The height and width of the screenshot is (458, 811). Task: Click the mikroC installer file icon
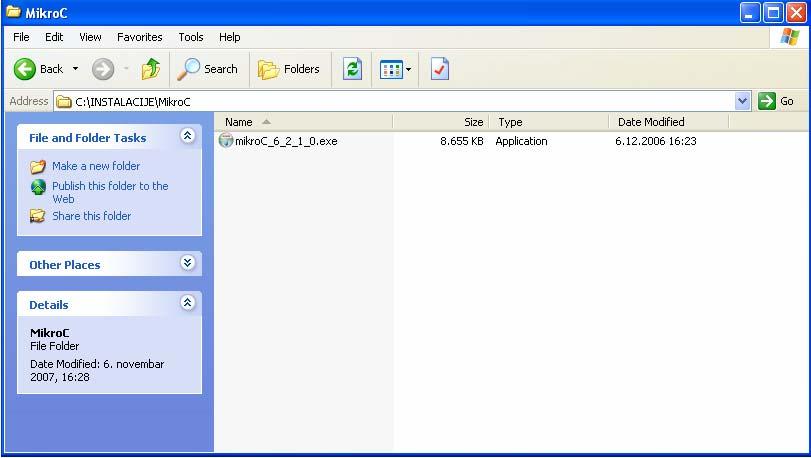pyautogui.click(x=226, y=140)
